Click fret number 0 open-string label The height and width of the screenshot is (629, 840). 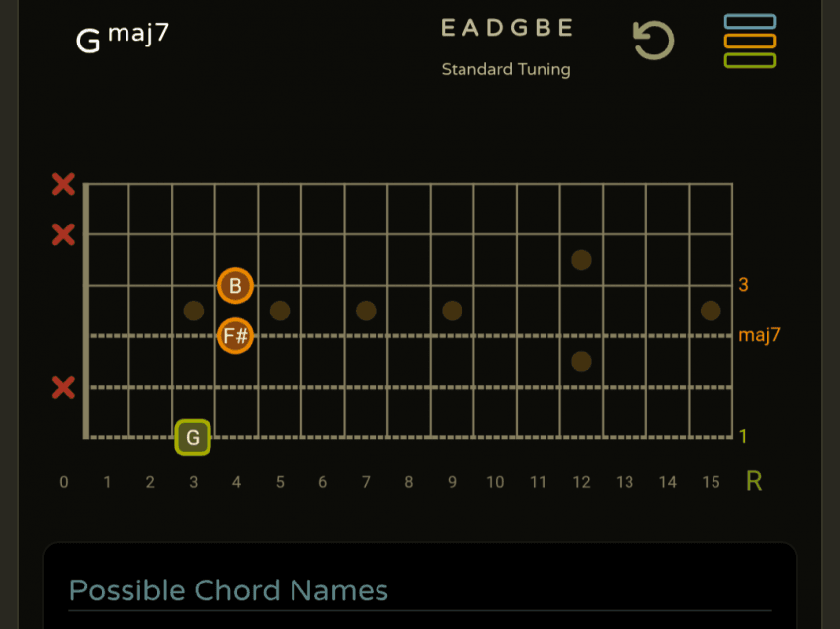pos(64,482)
